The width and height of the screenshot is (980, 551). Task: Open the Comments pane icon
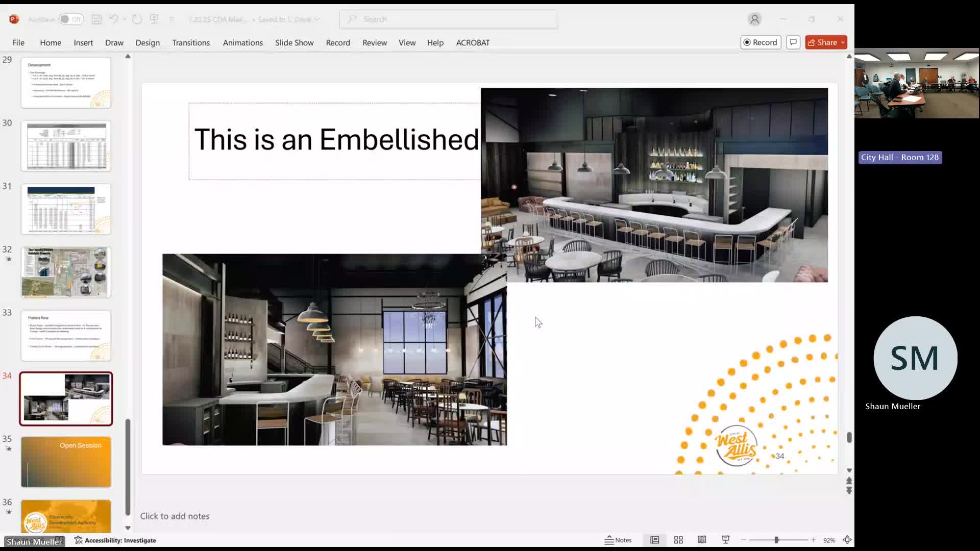click(793, 42)
